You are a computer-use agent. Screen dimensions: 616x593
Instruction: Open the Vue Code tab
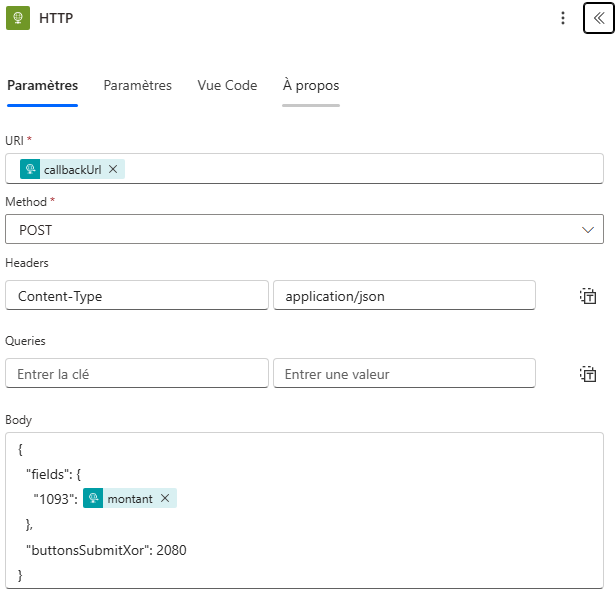tap(227, 86)
